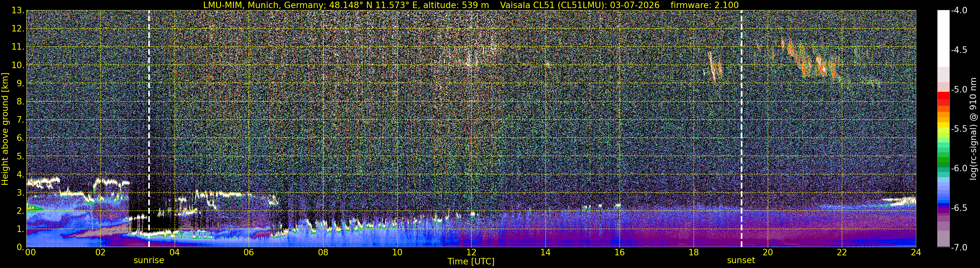Click the '-6.0' colorbar tick label
Viewport: 980px width, 268px height.
[959, 168]
